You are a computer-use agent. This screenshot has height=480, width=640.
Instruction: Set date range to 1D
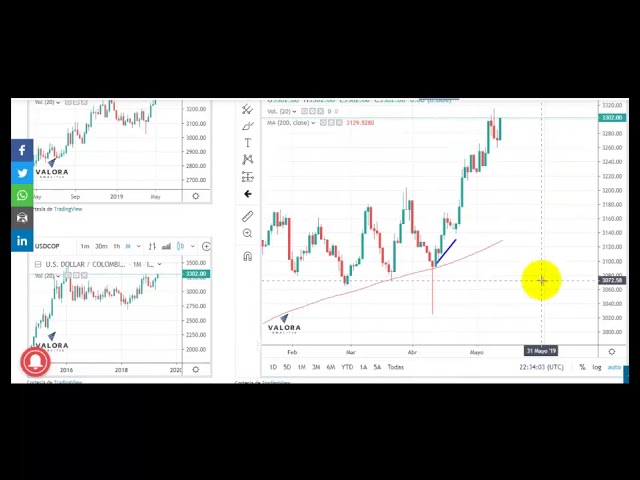click(x=273, y=367)
